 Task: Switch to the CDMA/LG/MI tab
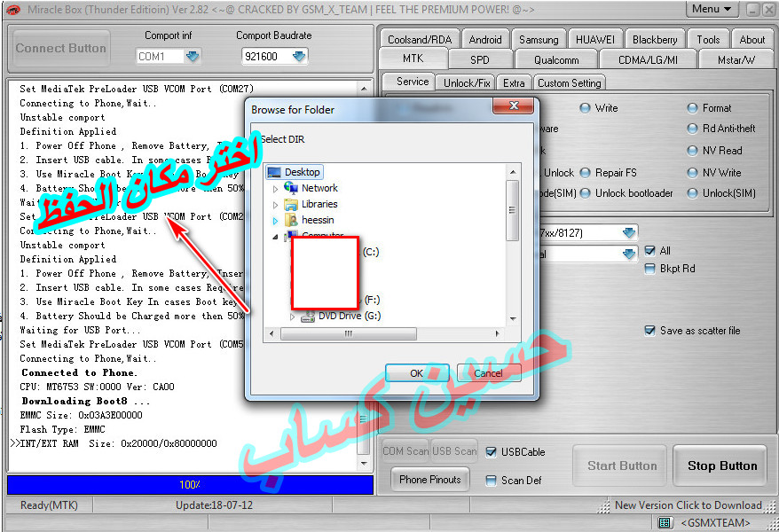pos(648,59)
